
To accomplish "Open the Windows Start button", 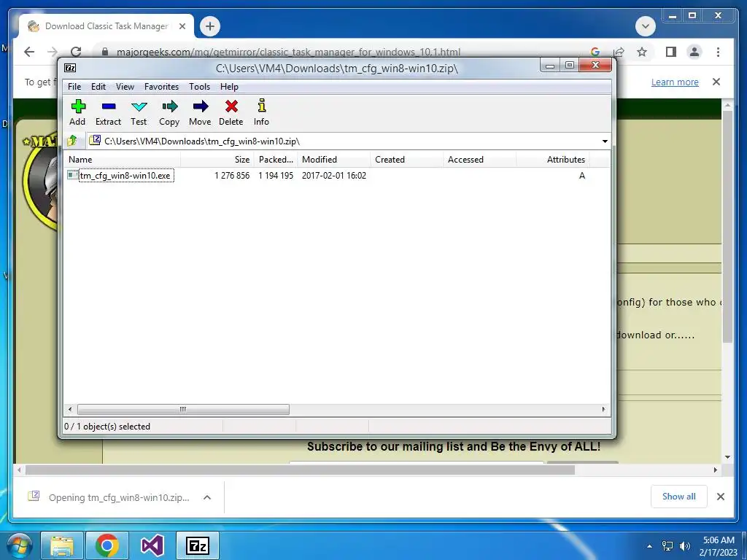I will pos(19,545).
